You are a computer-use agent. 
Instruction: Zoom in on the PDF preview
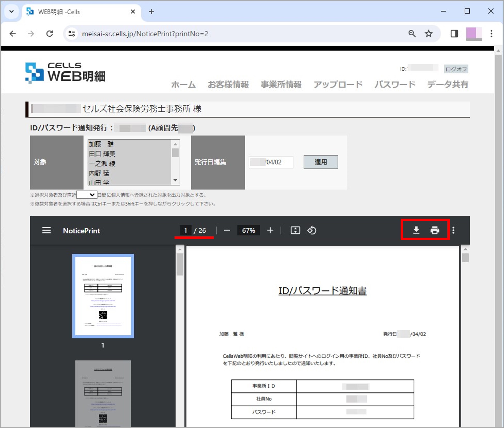[x=270, y=230]
